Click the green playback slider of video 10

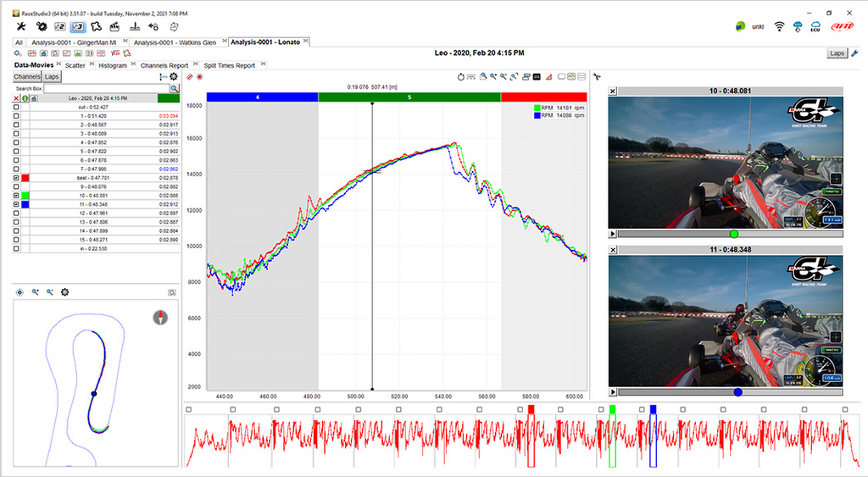[x=733, y=233]
